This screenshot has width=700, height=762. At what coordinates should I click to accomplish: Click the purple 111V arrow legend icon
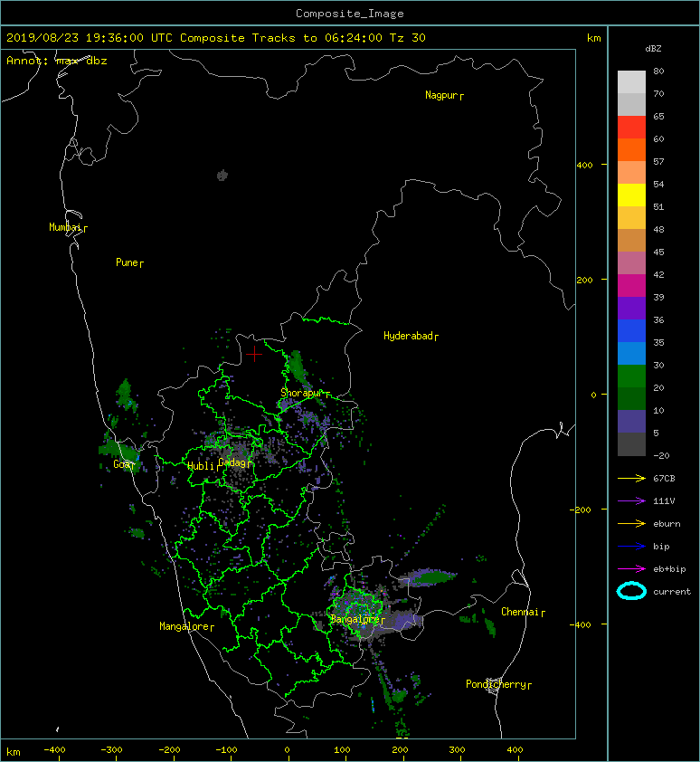(x=631, y=500)
